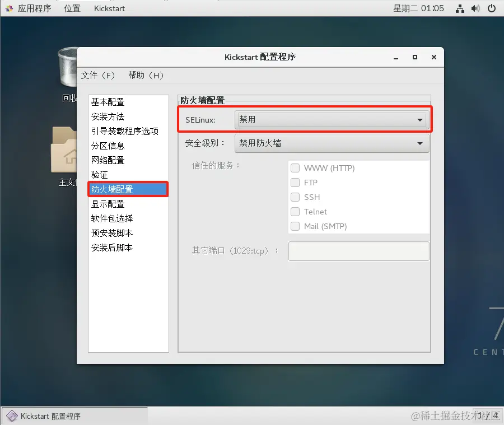504x425 pixels.
Task: Expand the SELinux dropdown showing 禁用
Action: tap(332, 120)
